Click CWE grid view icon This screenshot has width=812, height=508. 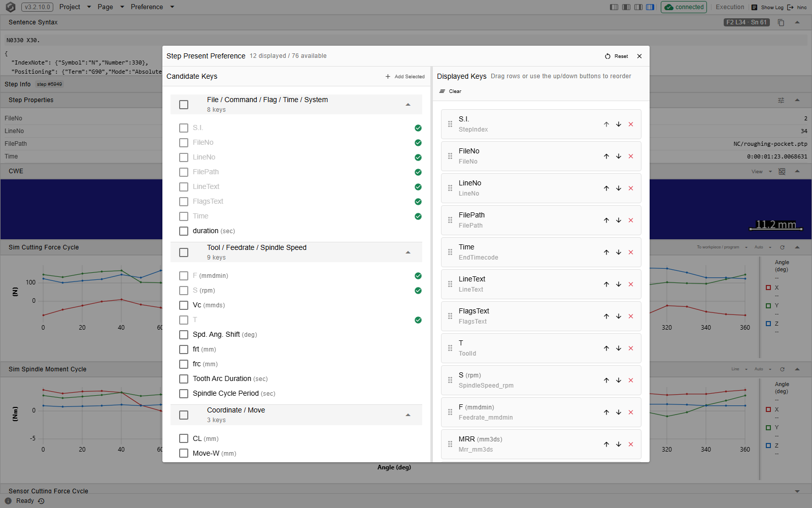(782, 172)
